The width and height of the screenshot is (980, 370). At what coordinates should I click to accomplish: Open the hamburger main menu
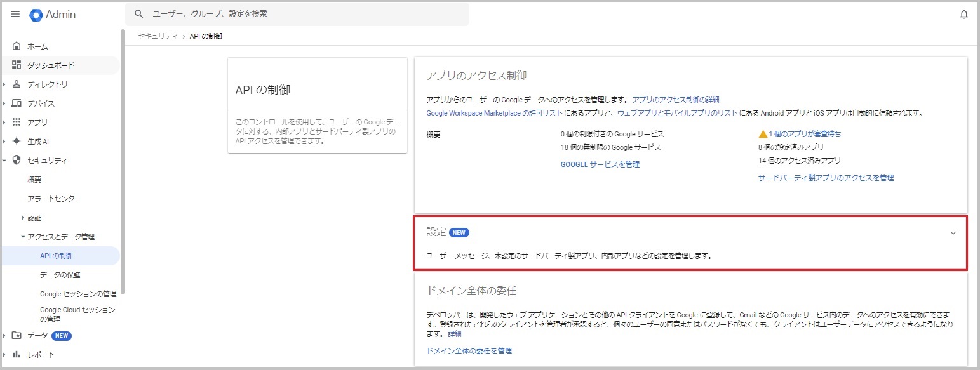coord(15,14)
